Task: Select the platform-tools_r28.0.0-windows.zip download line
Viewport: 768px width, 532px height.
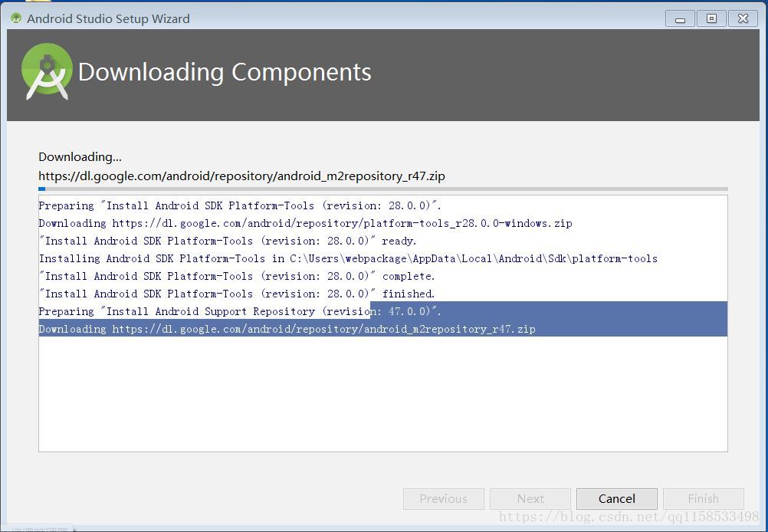Action: pyautogui.click(x=305, y=223)
